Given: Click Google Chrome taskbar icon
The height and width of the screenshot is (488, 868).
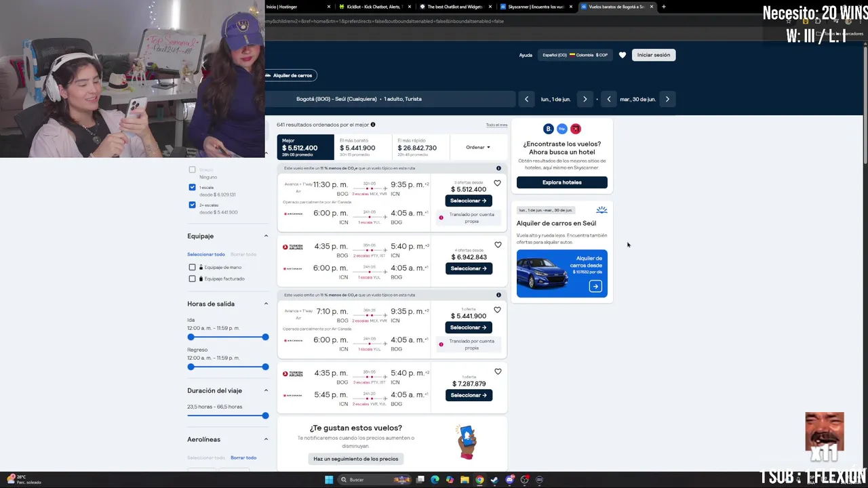Looking at the screenshot, I should coord(479,480).
